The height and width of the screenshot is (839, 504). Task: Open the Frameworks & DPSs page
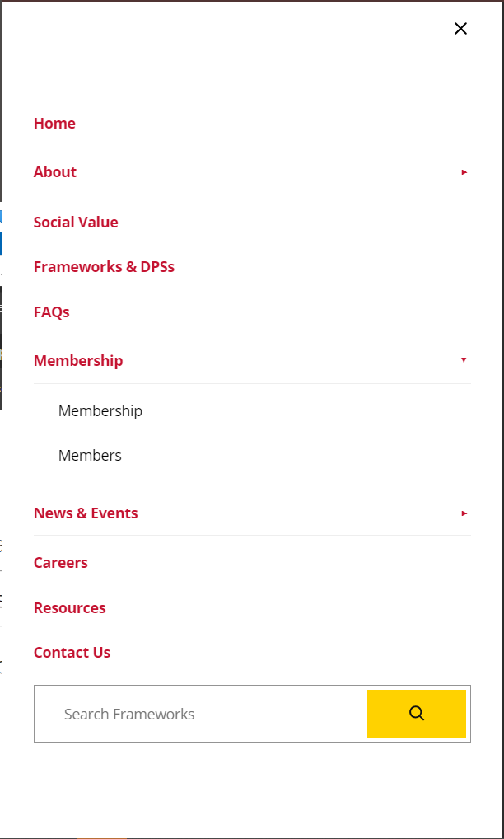[x=104, y=266]
